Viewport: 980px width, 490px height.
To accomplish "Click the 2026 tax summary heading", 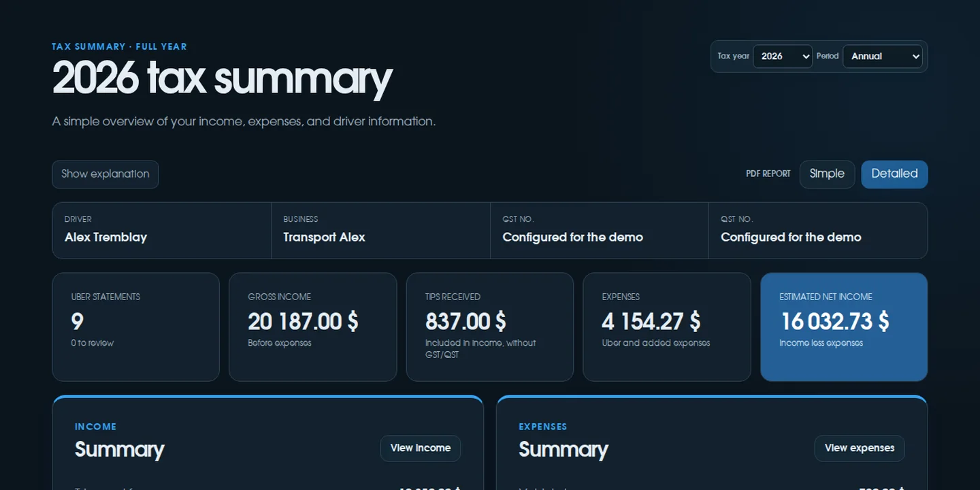I will [222, 79].
